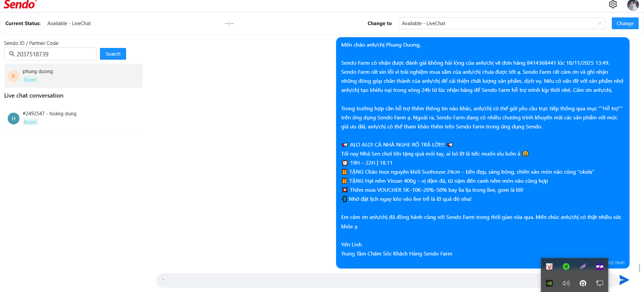
Task: Click the ALO ALO announcement line
Action: click(397, 145)
